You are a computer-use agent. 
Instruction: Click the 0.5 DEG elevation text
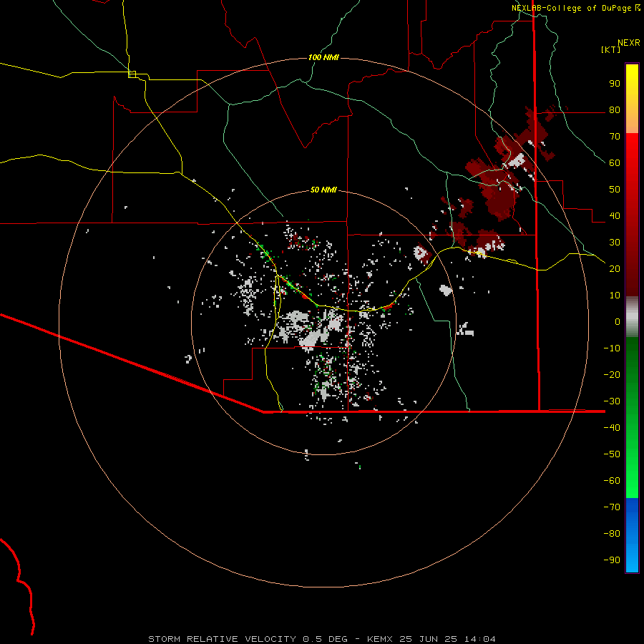click(325, 639)
